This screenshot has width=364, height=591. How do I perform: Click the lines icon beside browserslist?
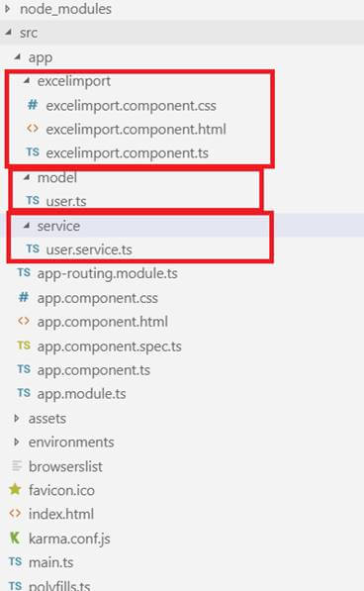(x=17, y=466)
